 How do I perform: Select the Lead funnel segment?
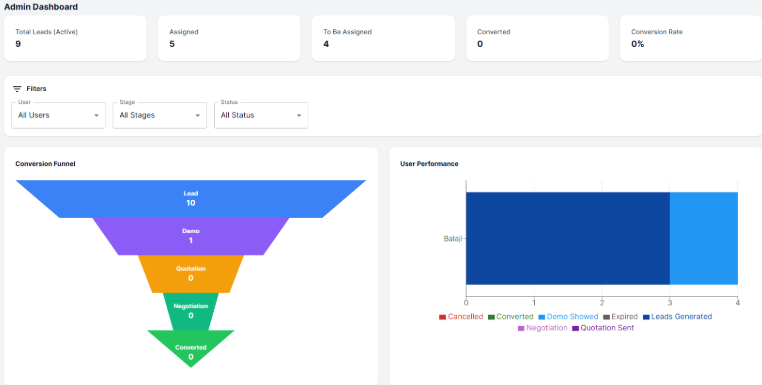pyautogui.click(x=190, y=199)
